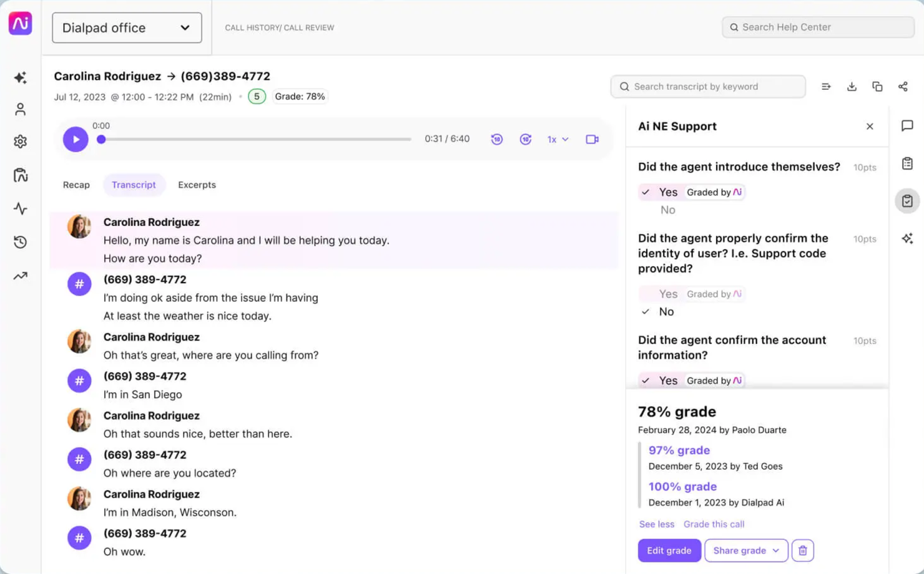Open the analytics trend arrow icon
Viewport: 924px width, 574px height.
click(x=20, y=276)
